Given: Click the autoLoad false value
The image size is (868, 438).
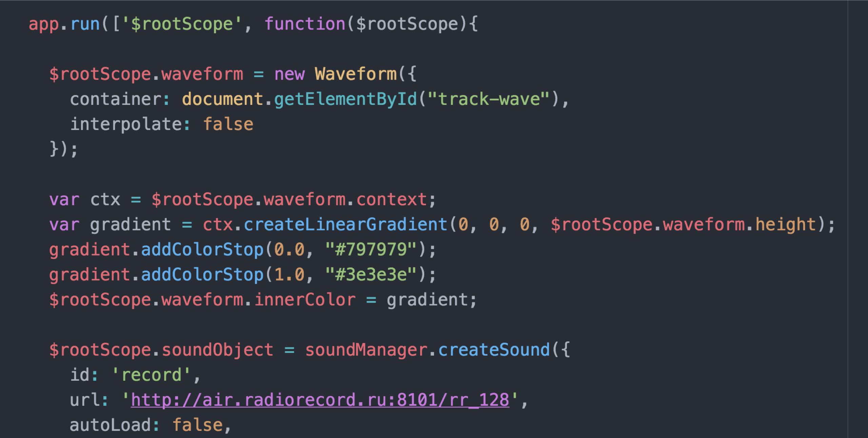Looking at the screenshot, I should 197,425.
